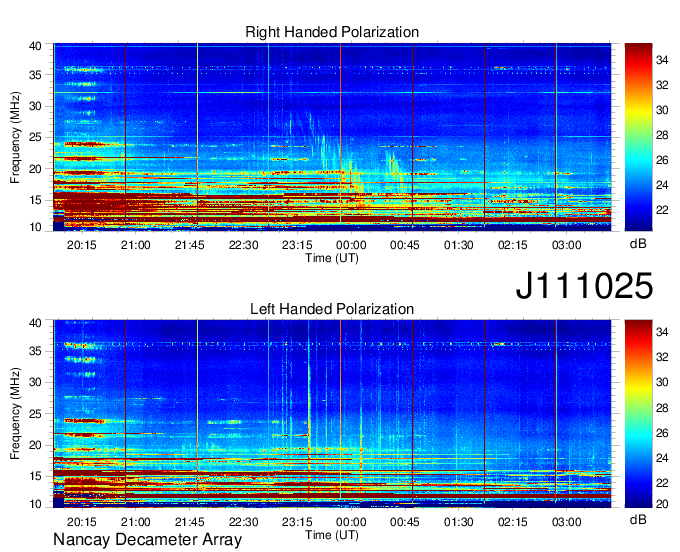Click the 23:15 time tick of Right Handed plot
Viewport: 680px width, 552px height.
(x=297, y=245)
